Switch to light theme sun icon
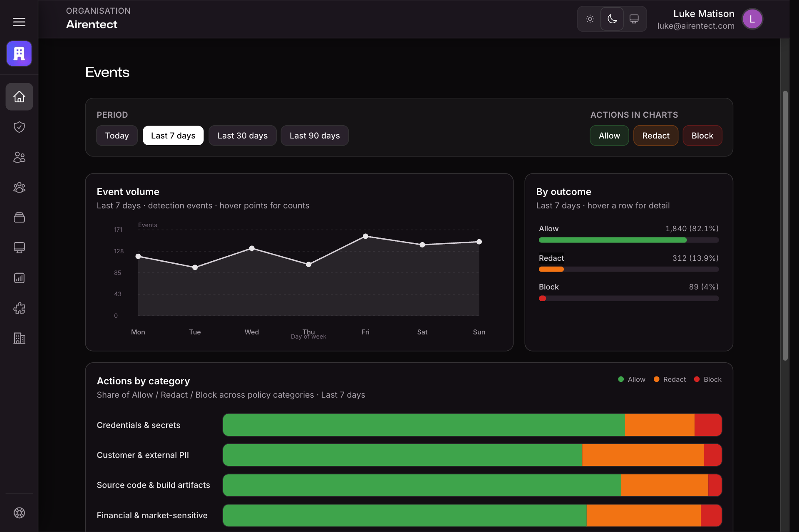799x532 pixels. (590, 19)
